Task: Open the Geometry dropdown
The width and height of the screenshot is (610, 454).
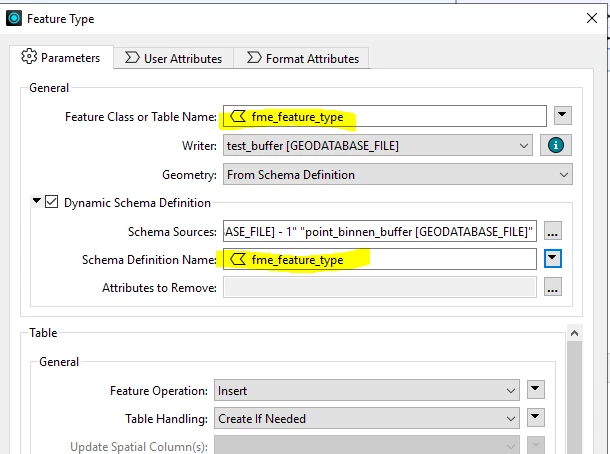Action: 398,174
